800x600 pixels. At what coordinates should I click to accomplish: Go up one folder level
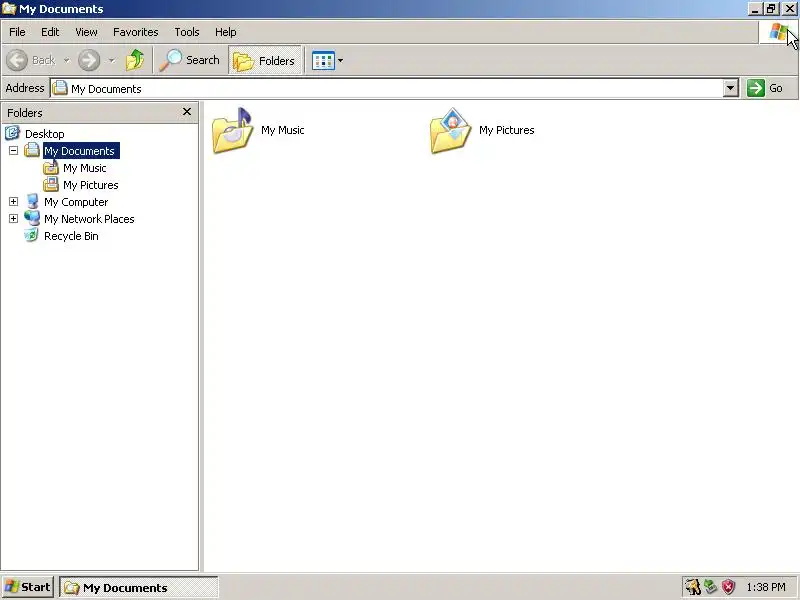tap(135, 60)
